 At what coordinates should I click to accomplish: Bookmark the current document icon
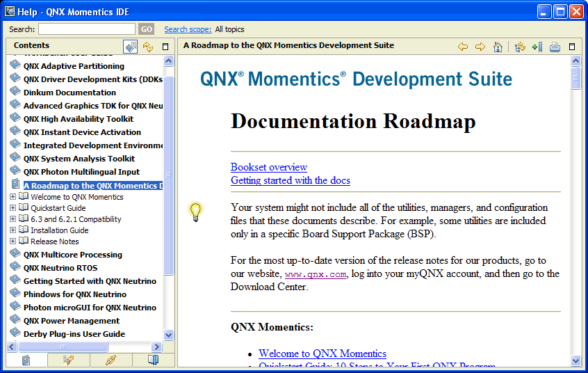(537, 47)
